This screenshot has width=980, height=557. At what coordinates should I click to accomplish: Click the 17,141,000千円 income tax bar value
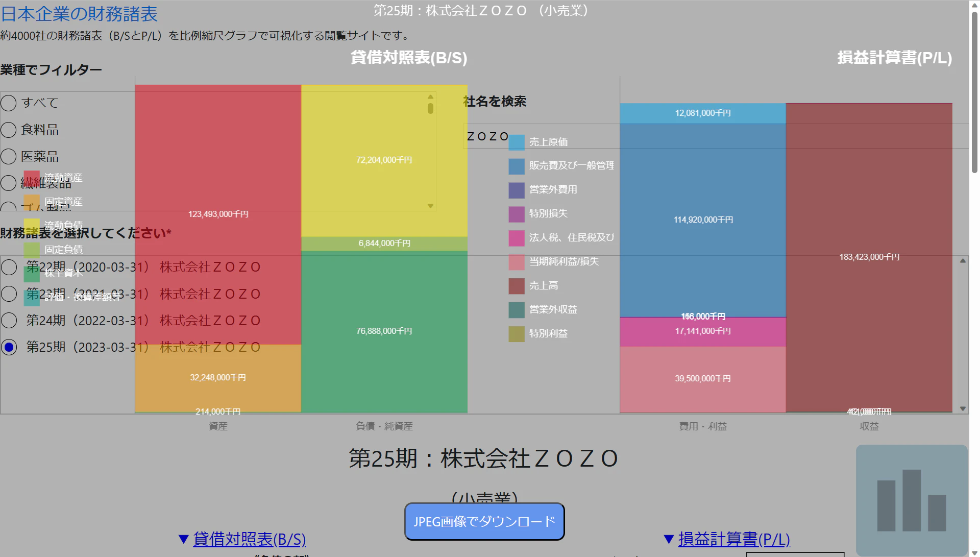coord(703,331)
